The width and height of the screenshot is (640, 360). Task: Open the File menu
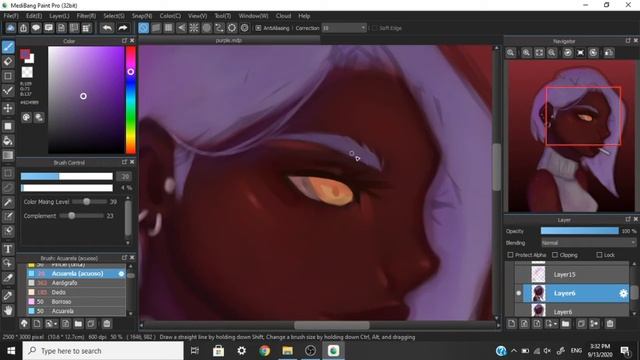pos(11,16)
